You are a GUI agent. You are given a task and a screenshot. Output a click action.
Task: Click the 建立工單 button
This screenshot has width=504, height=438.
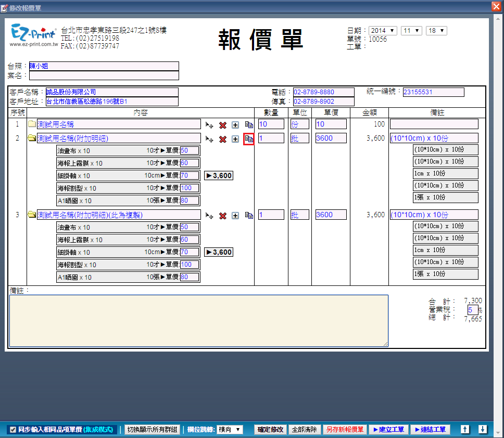click(x=388, y=430)
